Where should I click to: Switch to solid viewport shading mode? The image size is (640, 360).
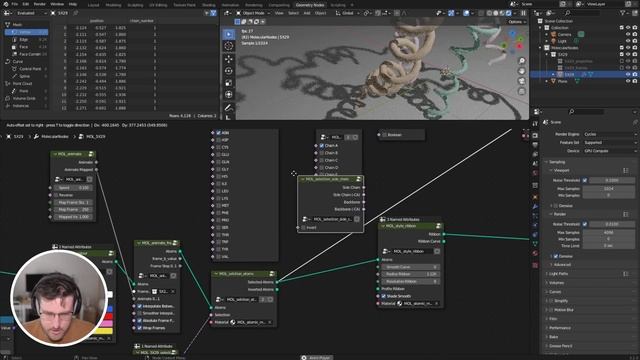[496, 13]
